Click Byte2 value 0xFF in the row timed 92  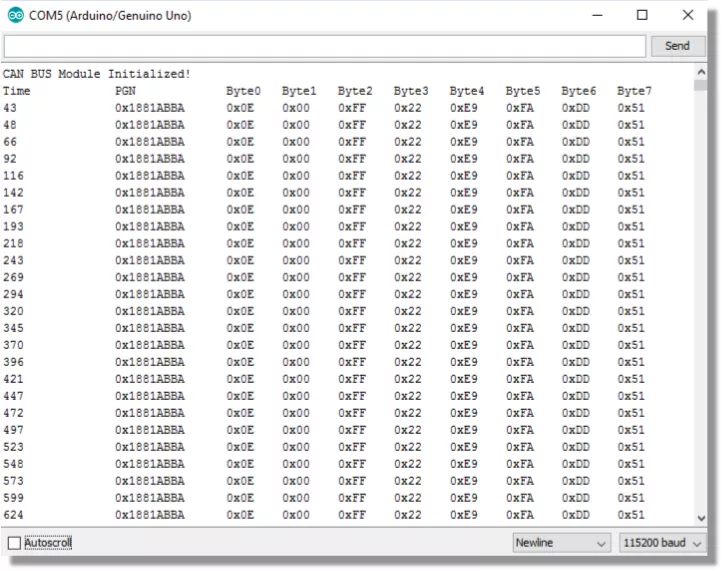pyautogui.click(x=352, y=159)
